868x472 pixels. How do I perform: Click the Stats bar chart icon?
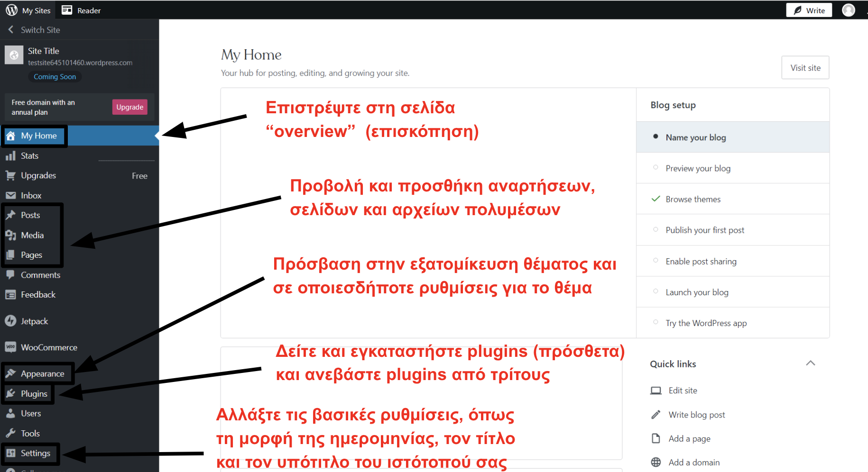(x=10, y=156)
